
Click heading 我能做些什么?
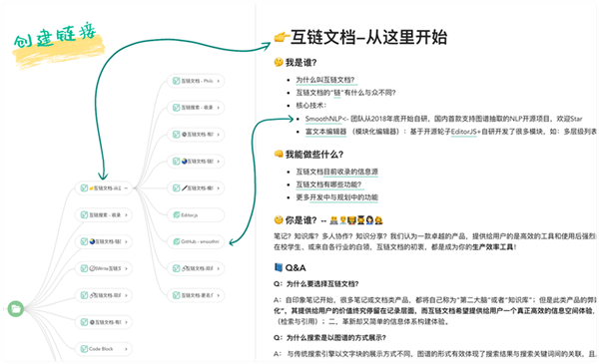314,155
